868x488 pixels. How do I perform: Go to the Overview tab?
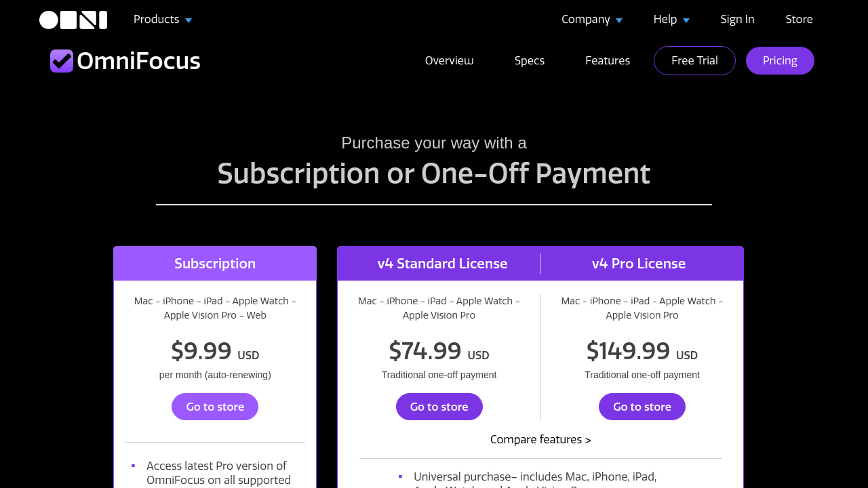449,61
